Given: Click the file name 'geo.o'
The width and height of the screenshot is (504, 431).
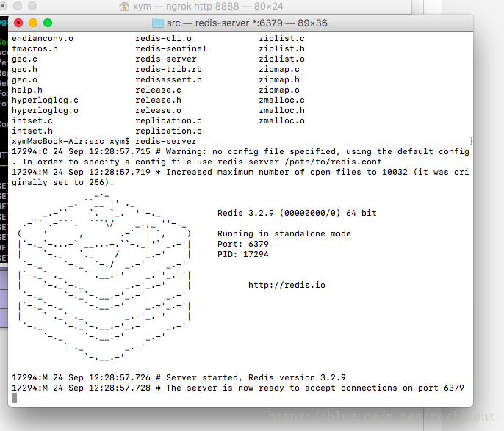Looking at the screenshot, I should [25, 79].
